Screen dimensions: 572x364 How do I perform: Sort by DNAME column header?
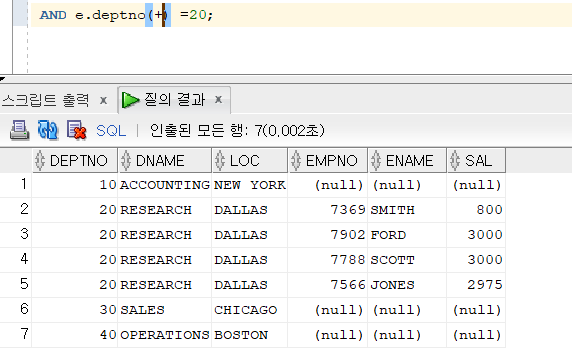coord(165,160)
